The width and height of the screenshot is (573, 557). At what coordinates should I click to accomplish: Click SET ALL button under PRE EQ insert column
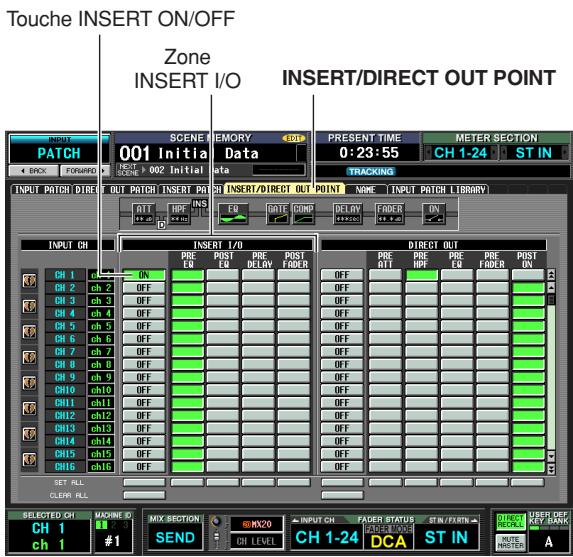[187, 482]
